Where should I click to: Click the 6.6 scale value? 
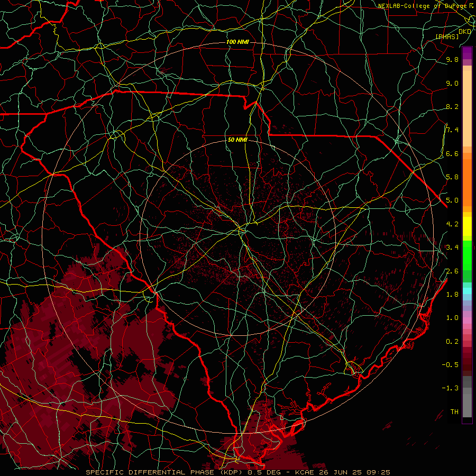452,153
